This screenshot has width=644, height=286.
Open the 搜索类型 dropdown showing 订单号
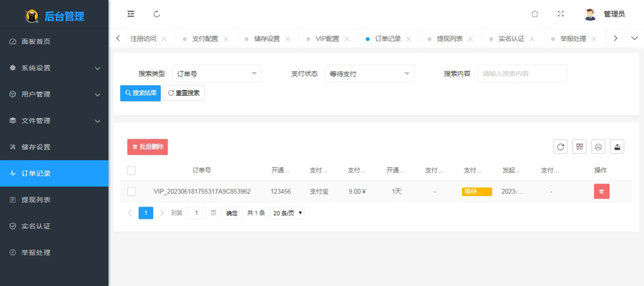pos(217,74)
